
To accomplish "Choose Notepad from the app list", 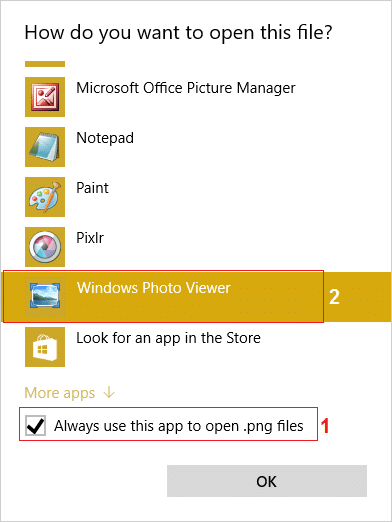I will pos(105,138).
